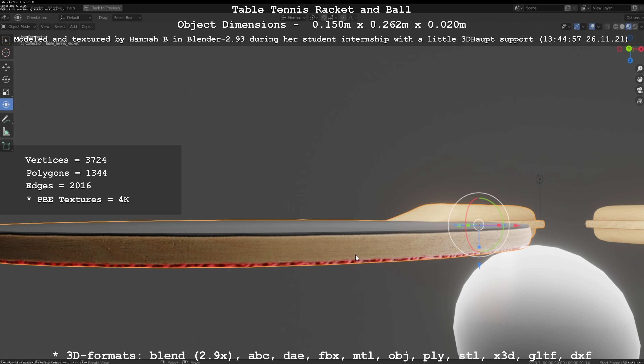The height and width of the screenshot is (364, 644).
Task: Open the gizmo options arrow
Action: 583,26
